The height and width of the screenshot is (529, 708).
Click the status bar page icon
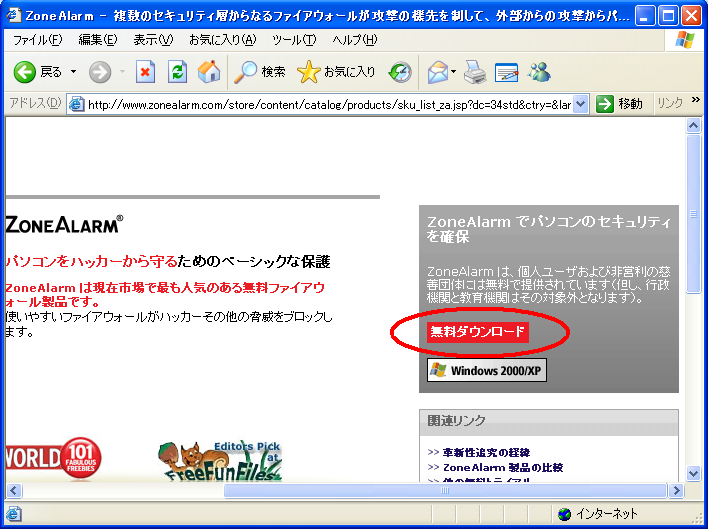(14, 514)
